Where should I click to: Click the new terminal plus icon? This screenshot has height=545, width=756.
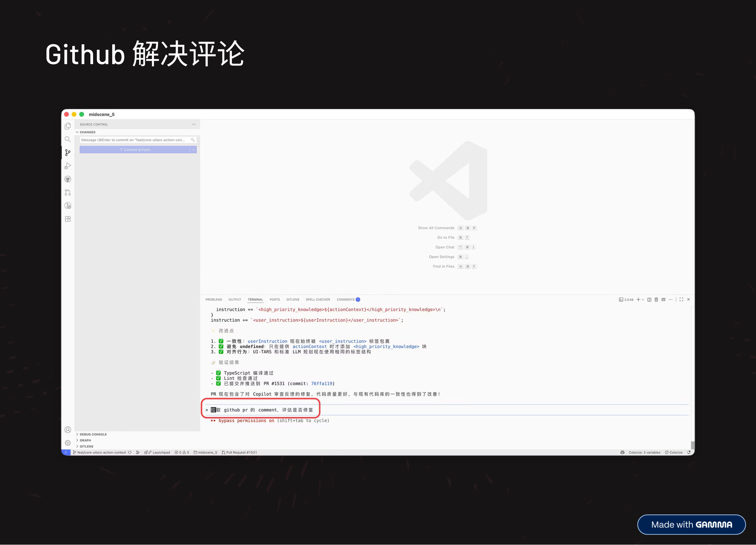tap(638, 300)
